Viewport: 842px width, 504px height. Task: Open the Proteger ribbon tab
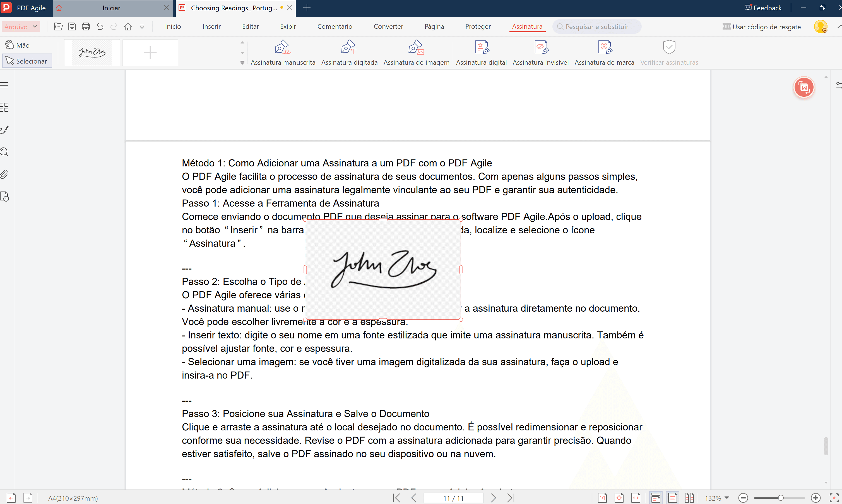478,26
